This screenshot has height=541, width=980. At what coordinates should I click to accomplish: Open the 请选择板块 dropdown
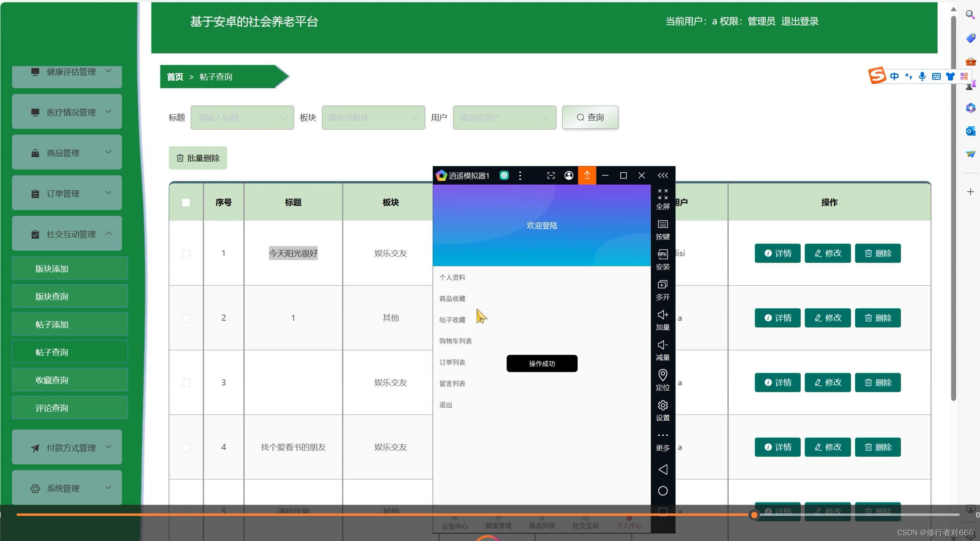coord(373,118)
